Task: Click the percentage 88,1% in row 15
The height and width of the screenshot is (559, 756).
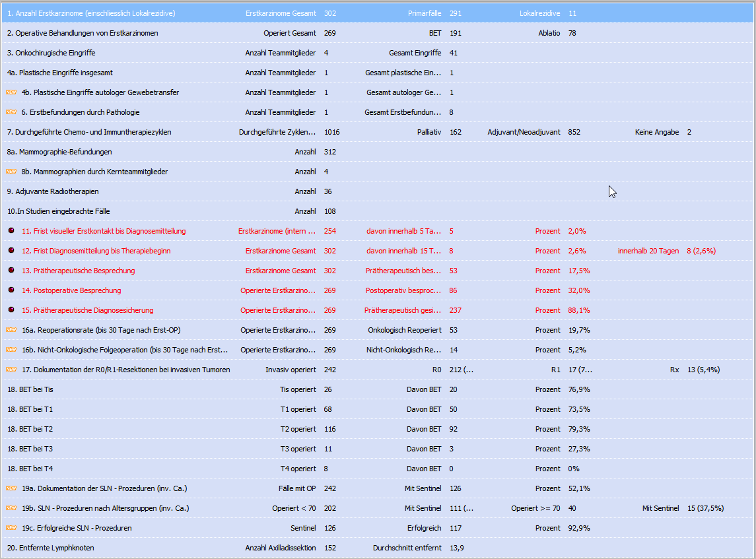Action: click(x=578, y=310)
